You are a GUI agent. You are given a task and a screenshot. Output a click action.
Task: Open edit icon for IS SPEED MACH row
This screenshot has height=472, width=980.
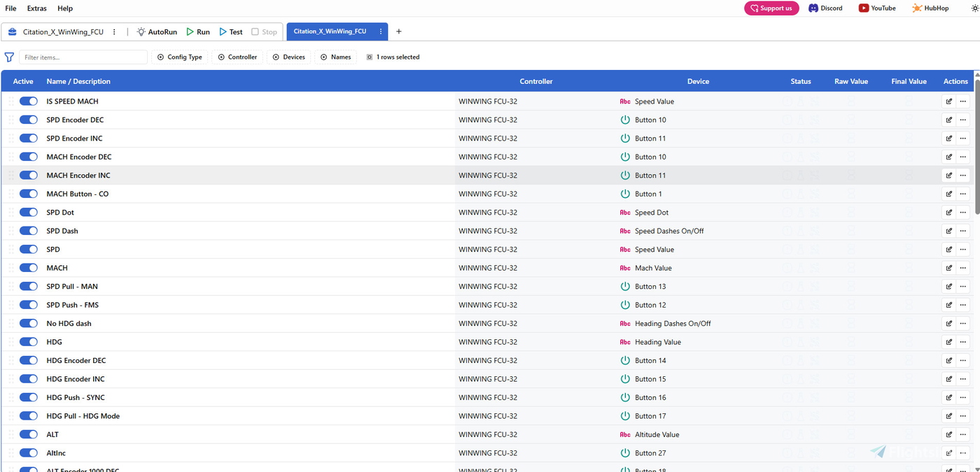pos(949,101)
